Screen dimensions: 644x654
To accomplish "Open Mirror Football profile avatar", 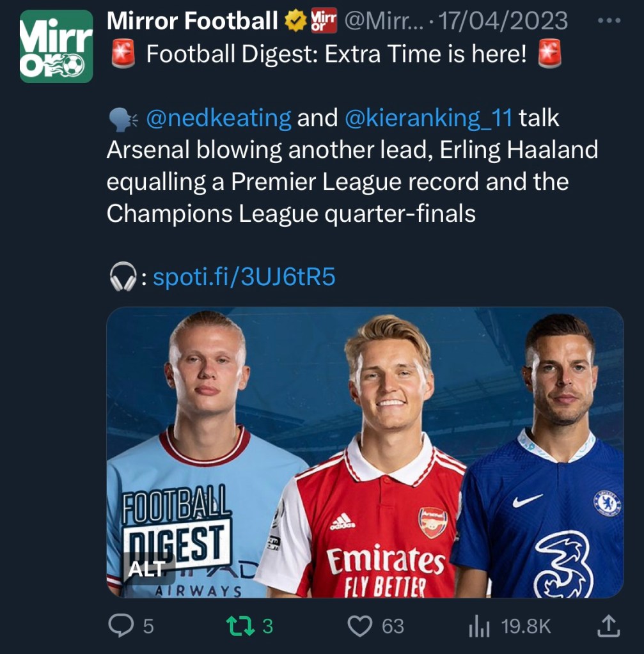I will click(56, 47).
